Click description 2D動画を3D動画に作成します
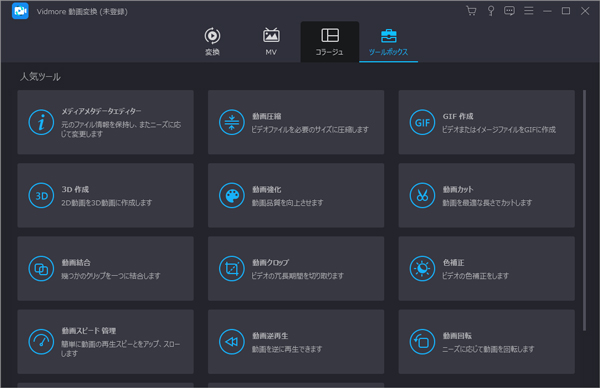Screen dimensions: 600x388 click(106, 203)
